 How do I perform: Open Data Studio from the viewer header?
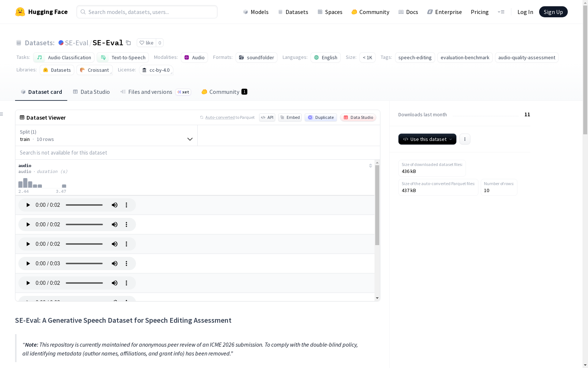point(358,117)
